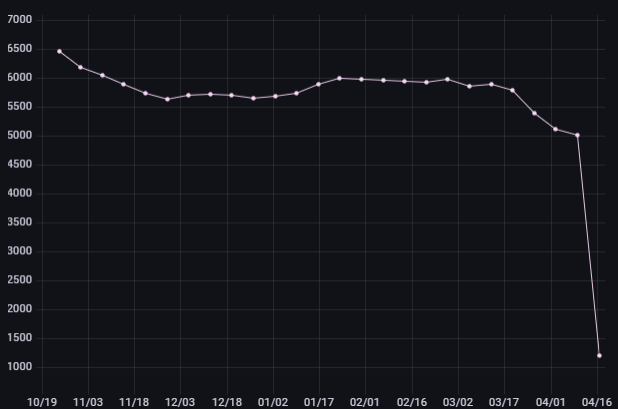This screenshot has height=409, width=618.
Task: Click the 3000 y-axis label
Action: 20,251
